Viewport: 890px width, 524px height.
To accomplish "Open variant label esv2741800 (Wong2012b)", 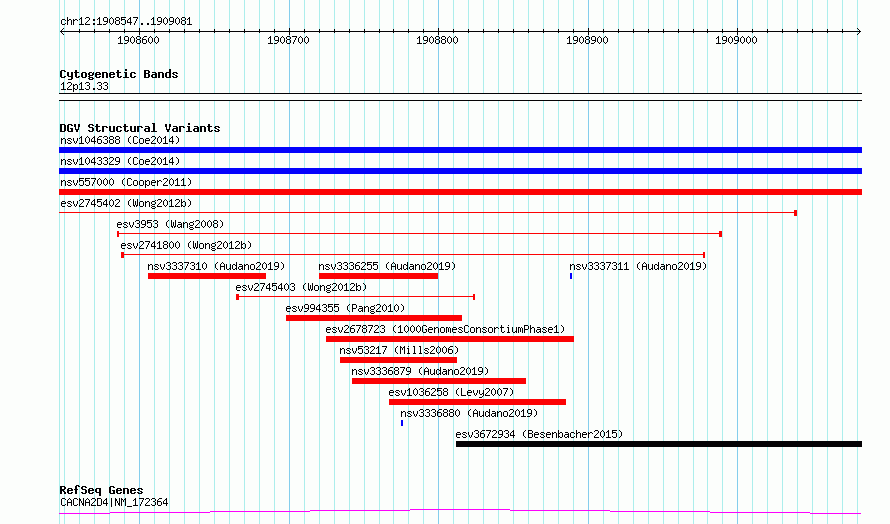I will (186, 245).
